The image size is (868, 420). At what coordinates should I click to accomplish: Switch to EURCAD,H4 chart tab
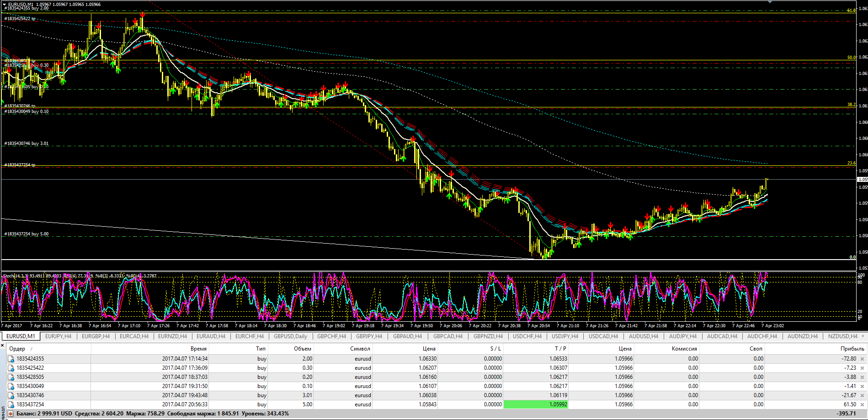point(134,336)
